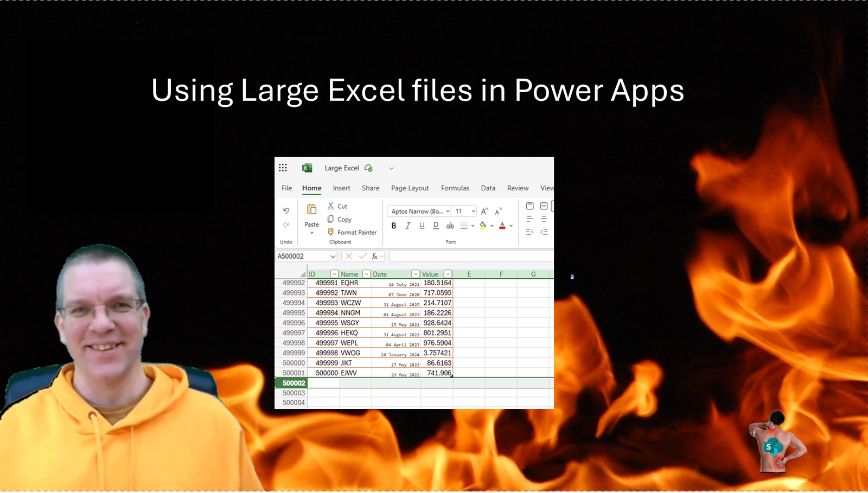The height and width of the screenshot is (493, 868).
Task: Open the ID column filter dropdown
Action: point(334,274)
